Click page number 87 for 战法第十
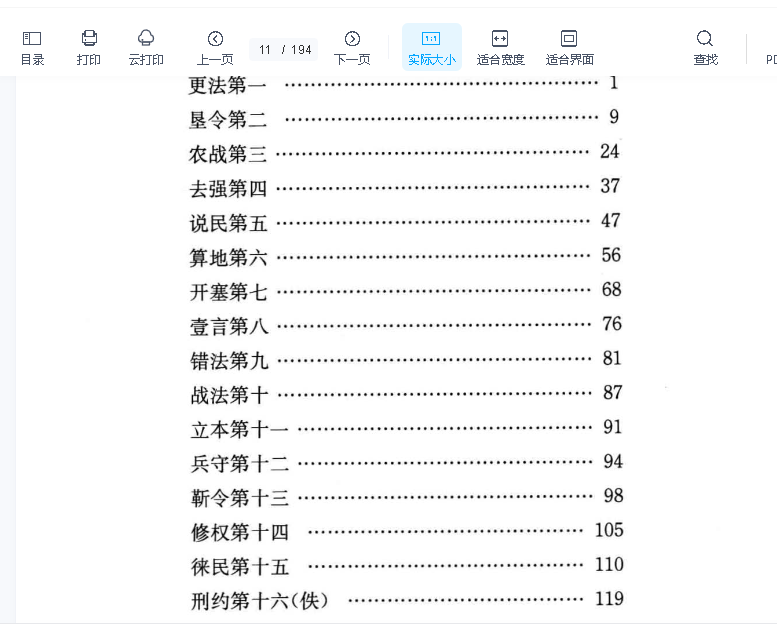This screenshot has height=624, width=777. 612,393
